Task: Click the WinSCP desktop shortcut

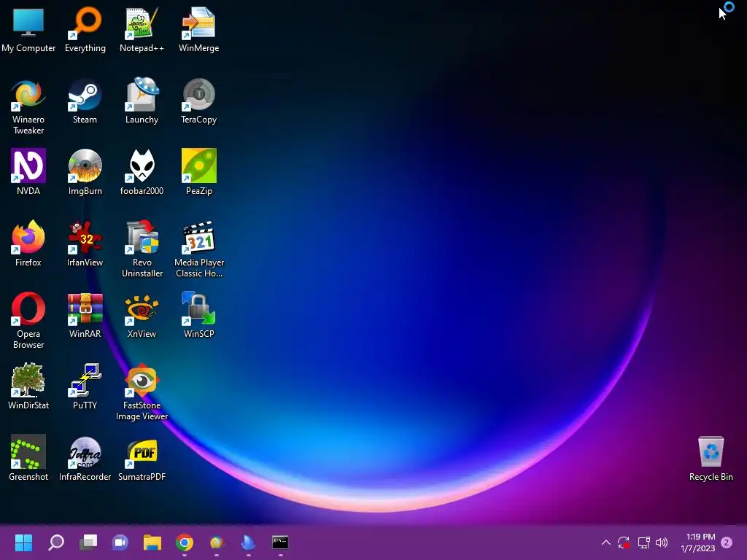Action: (198, 315)
